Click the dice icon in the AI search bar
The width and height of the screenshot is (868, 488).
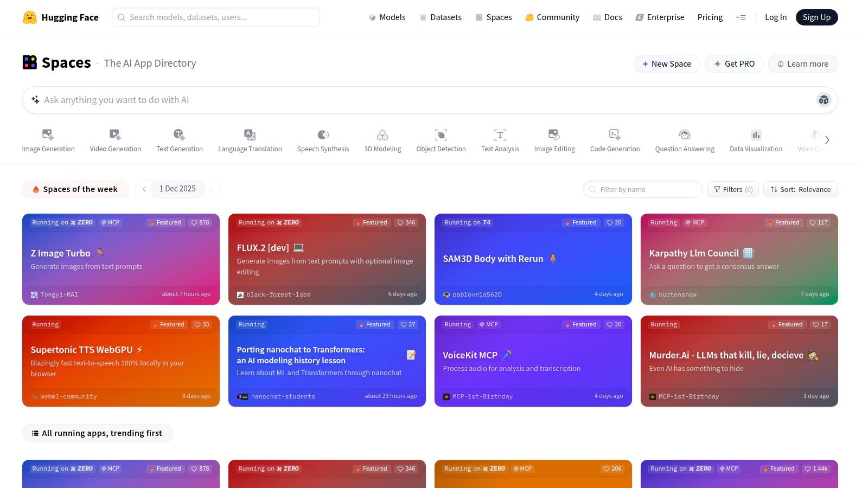[x=824, y=100]
